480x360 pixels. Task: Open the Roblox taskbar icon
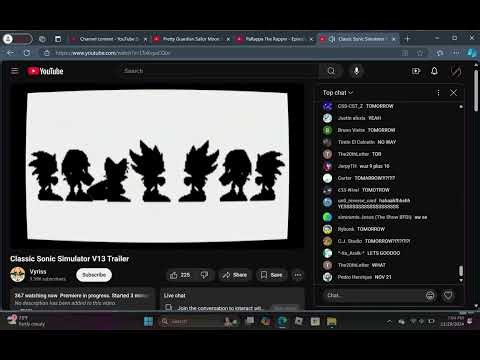point(299,321)
